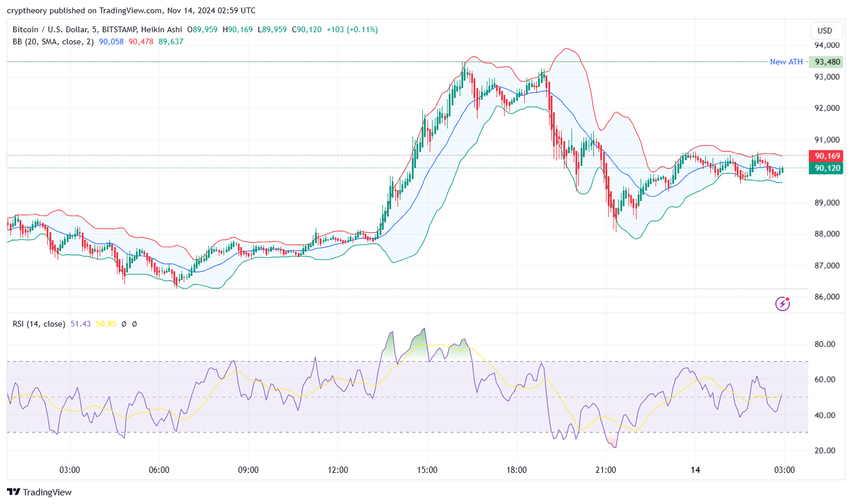Screen dimensions: 852x504
Task: Click the 93,480 New ATH price label
Action: pyautogui.click(x=827, y=62)
